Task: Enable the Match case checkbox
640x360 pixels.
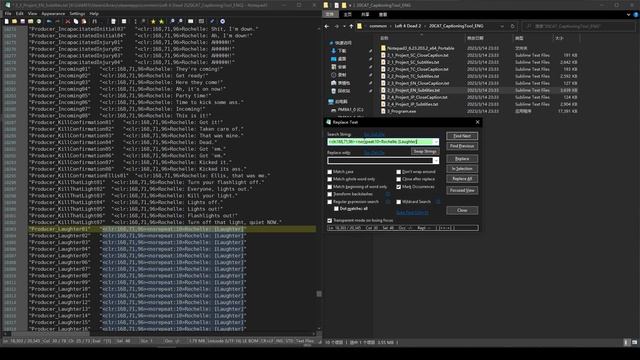Action: point(330,172)
